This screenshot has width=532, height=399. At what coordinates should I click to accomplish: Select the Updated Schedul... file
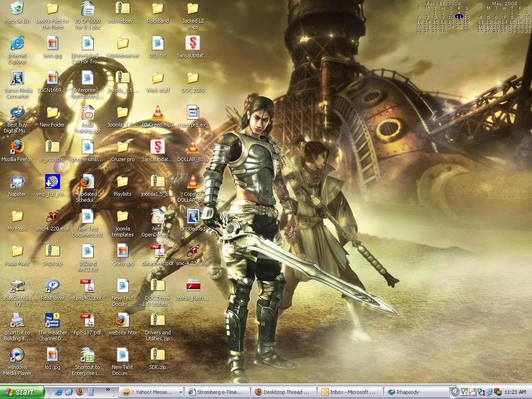87,189
